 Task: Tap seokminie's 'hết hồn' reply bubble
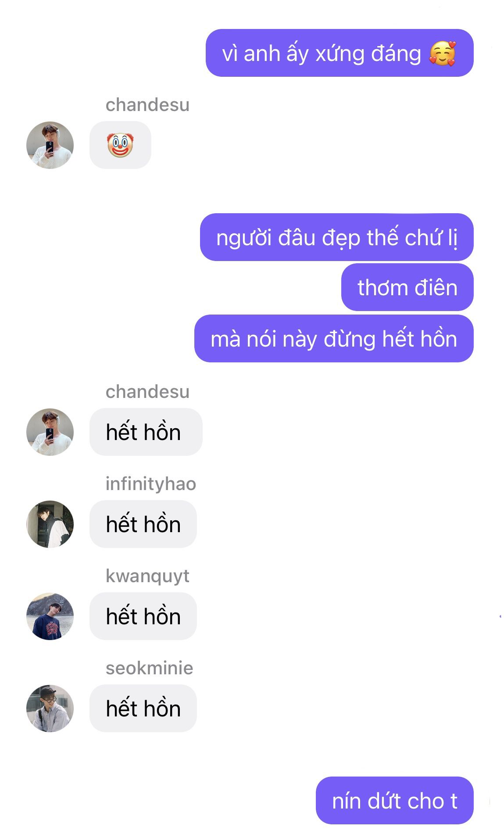143,708
